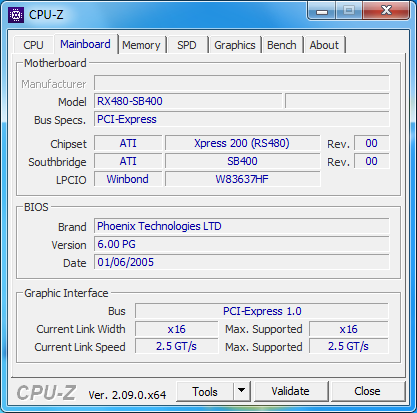417x413 pixels.
Task: Select the W83637HF LPCIO value
Action: coord(242,179)
